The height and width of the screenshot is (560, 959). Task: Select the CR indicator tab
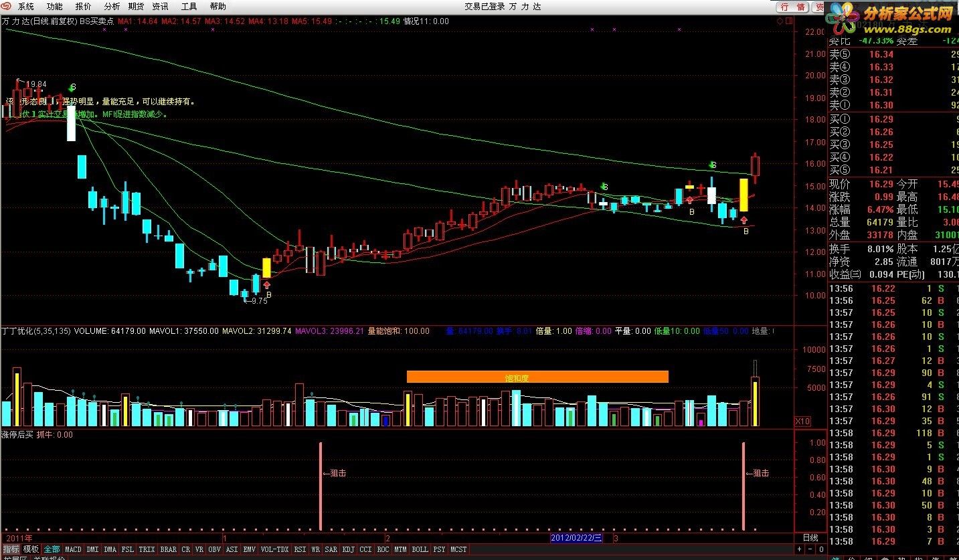(x=185, y=549)
